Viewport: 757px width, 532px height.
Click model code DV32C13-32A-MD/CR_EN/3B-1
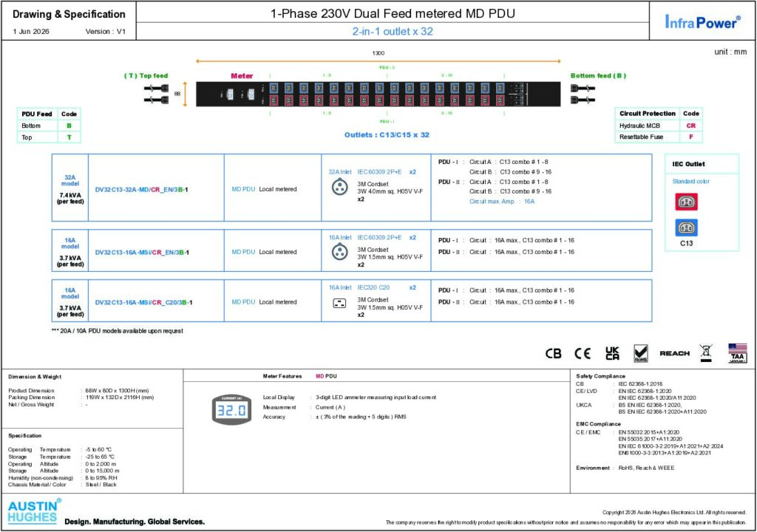[141, 190]
